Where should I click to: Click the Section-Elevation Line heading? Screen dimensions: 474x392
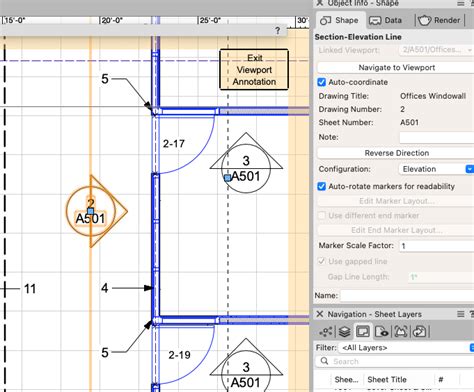tap(358, 37)
